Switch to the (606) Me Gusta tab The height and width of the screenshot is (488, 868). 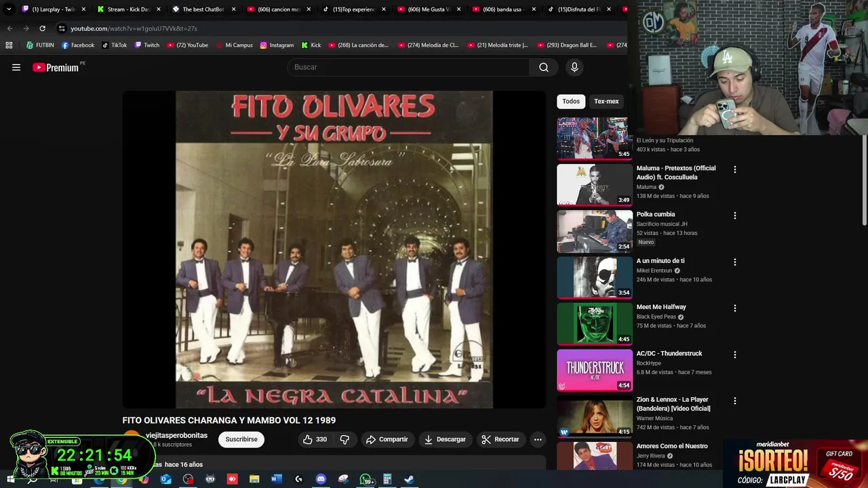tap(429, 9)
